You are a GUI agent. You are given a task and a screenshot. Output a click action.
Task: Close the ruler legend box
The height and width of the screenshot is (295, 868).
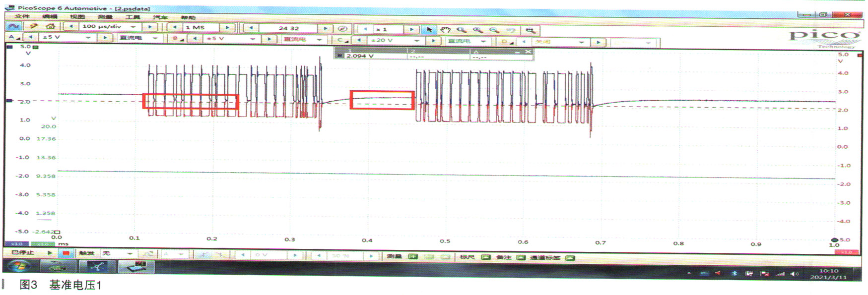pos(528,52)
